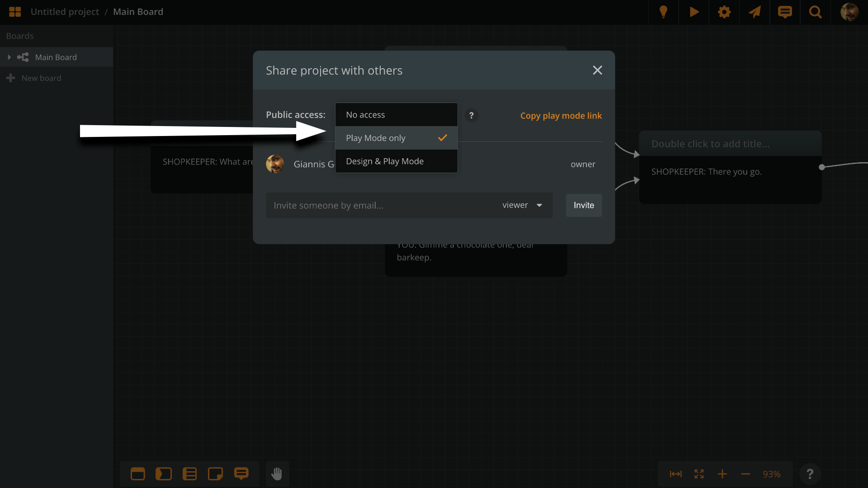
Task: Click the lightbulb hints icon
Action: [664, 12]
